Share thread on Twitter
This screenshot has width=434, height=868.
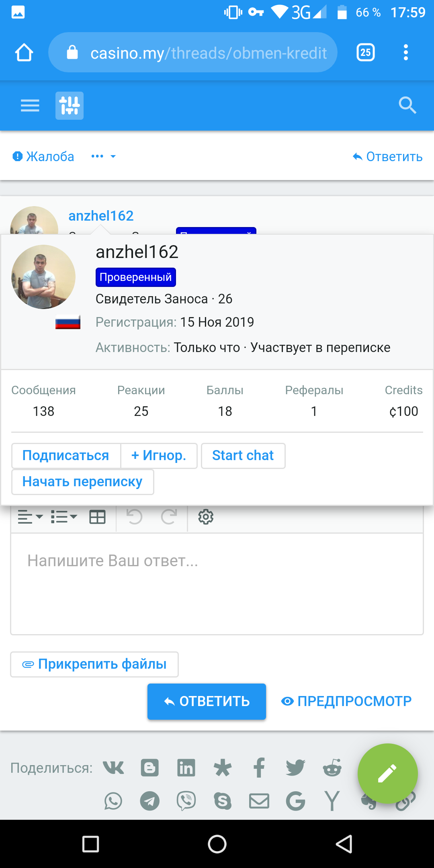coord(295,768)
